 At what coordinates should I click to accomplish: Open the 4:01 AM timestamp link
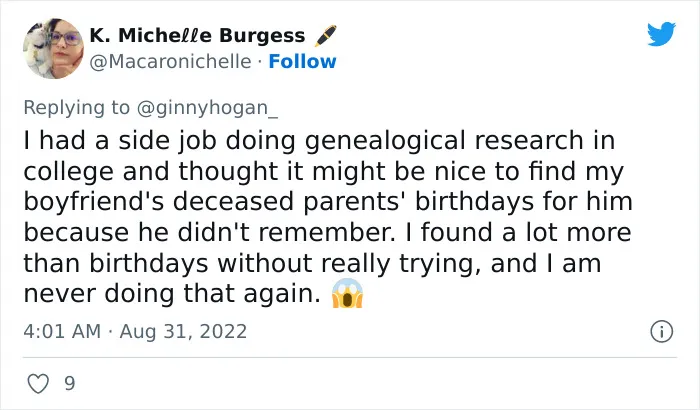click(62, 331)
